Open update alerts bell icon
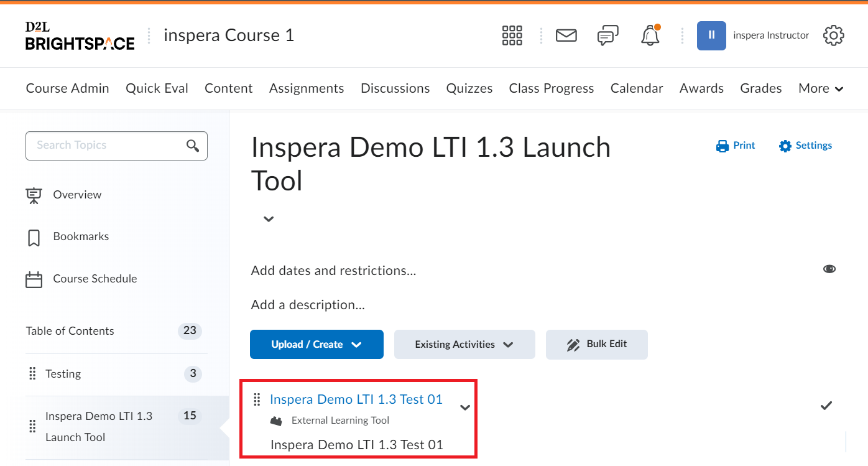Image resolution: width=868 pixels, height=466 pixels. pyautogui.click(x=650, y=35)
